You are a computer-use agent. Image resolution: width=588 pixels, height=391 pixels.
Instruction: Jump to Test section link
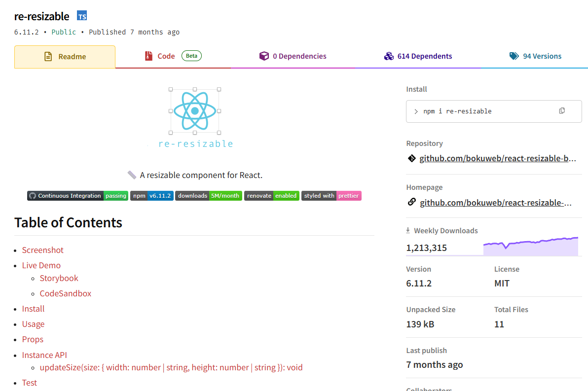pos(29,383)
